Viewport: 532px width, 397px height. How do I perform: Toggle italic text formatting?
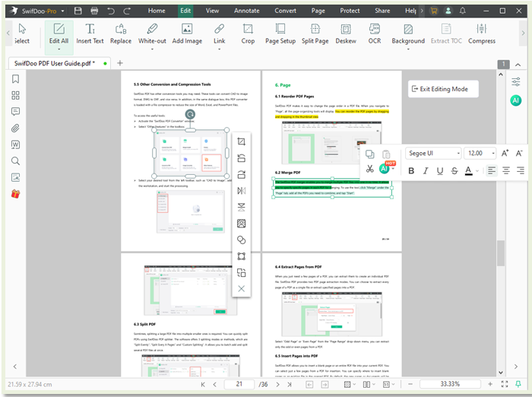426,171
